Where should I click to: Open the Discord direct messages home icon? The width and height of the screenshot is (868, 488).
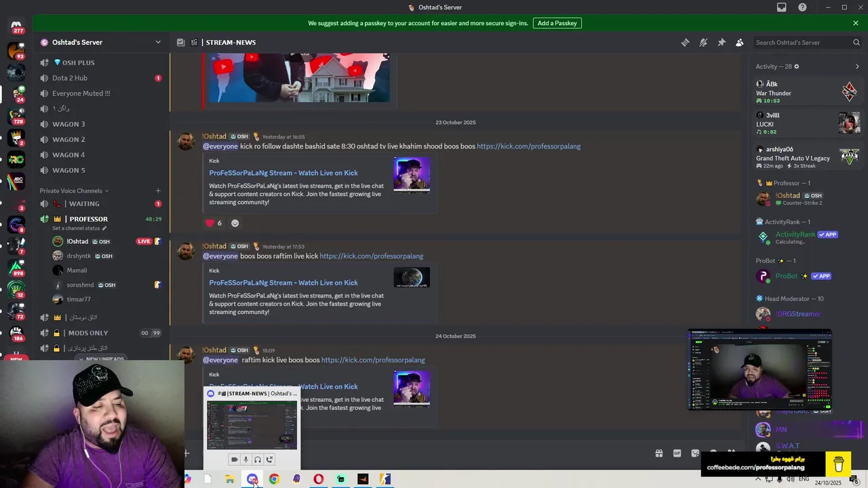point(16,26)
